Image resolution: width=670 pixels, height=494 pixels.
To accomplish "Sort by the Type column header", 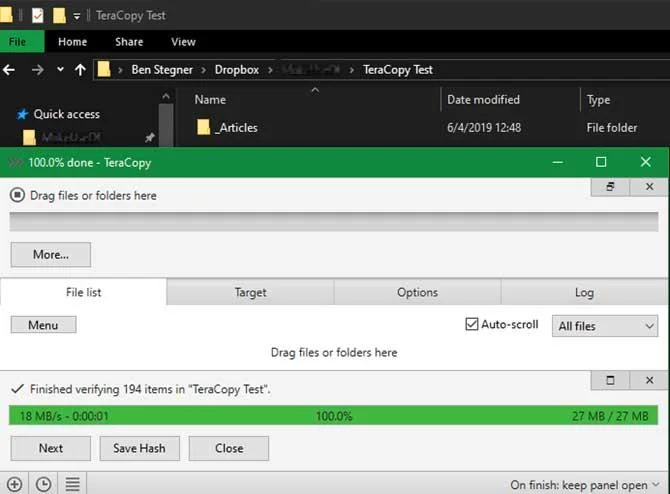I will coord(598,100).
